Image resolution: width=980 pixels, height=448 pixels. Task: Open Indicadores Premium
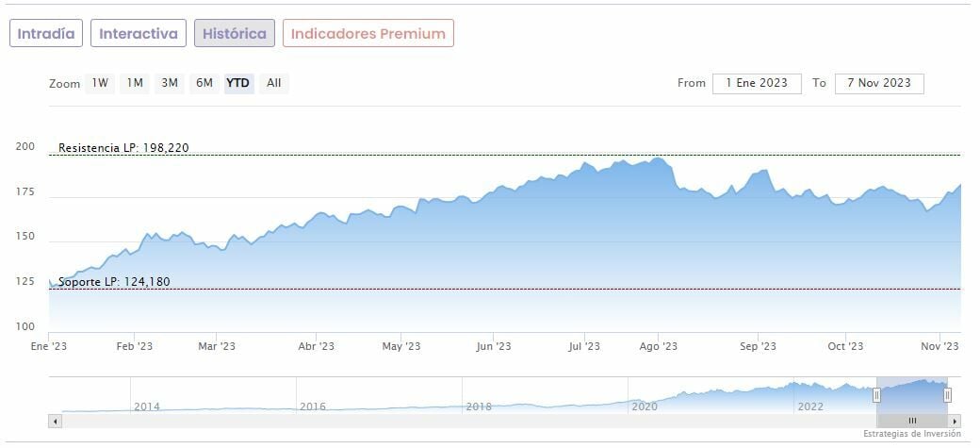pos(367,33)
